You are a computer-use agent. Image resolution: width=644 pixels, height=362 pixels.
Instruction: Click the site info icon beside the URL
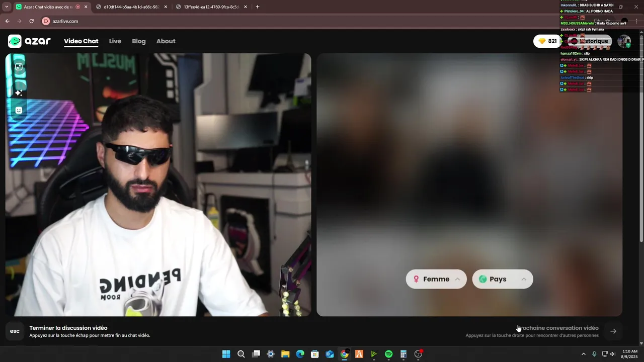pyautogui.click(x=46, y=21)
